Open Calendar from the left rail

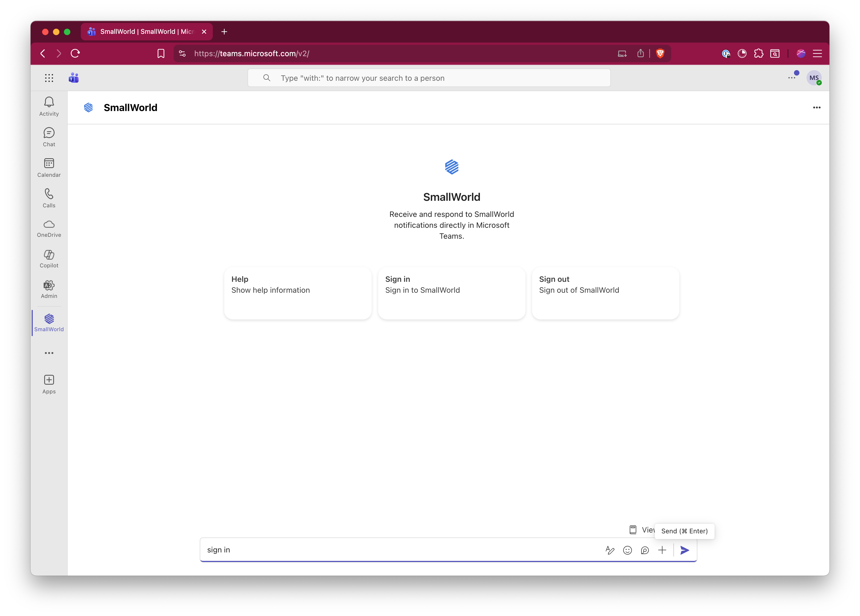[49, 168]
